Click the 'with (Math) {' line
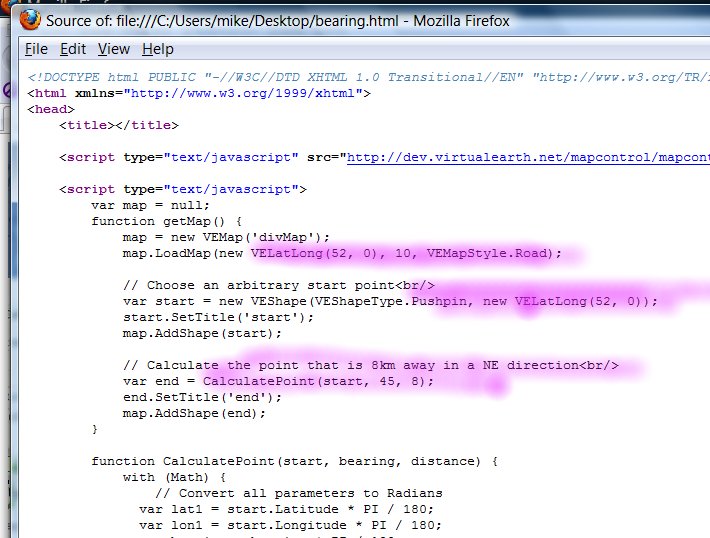 coord(174,477)
